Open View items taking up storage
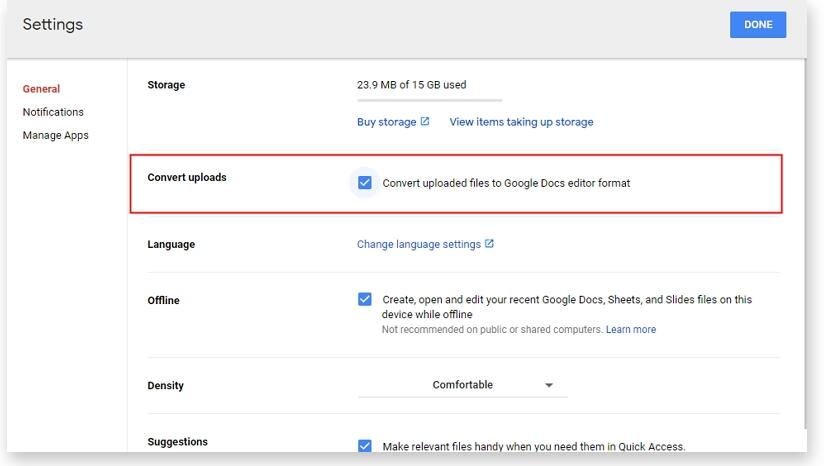Screen dimensions: 834x466 (521, 122)
